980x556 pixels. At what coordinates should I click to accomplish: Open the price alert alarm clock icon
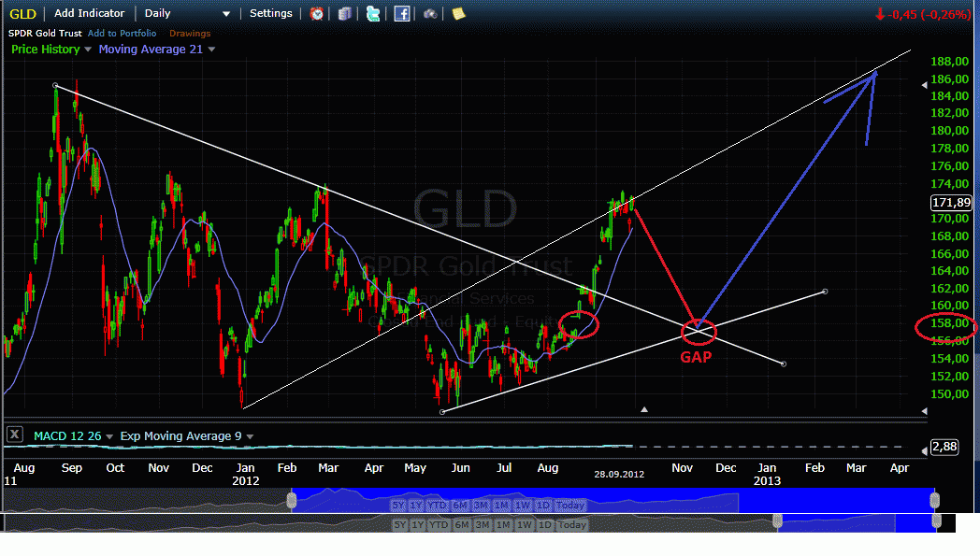click(317, 14)
